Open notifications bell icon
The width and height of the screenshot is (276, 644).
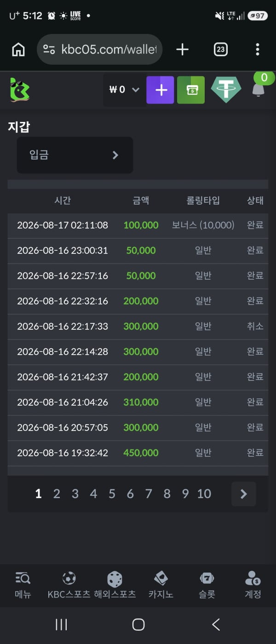point(259,90)
